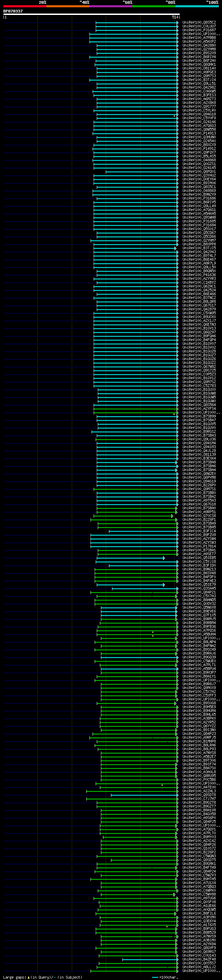Select hit label UniRef100_A6MZT3

click(199, 99)
